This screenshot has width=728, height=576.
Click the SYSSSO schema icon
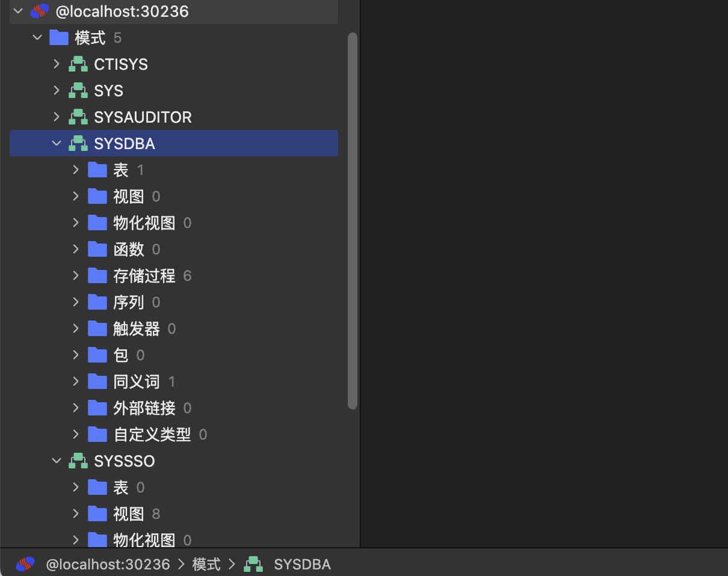78,461
